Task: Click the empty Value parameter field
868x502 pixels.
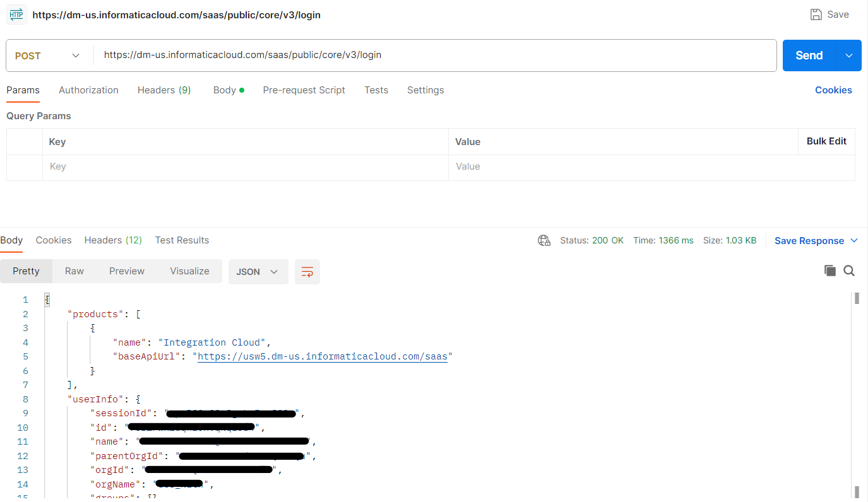Action: 651,167
